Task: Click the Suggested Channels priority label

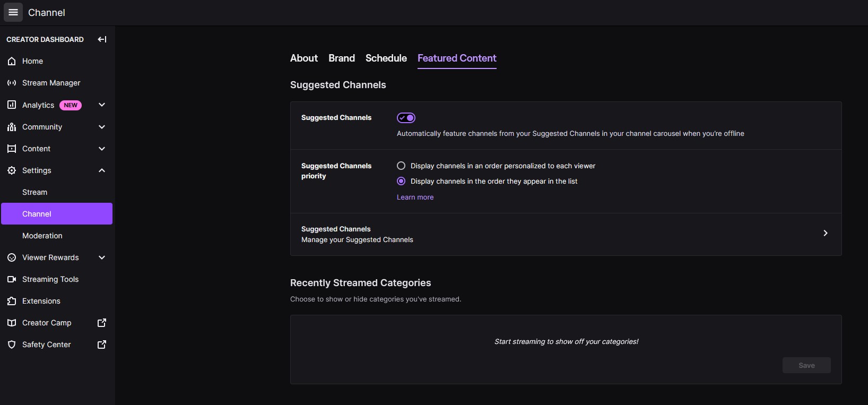Action: click(336, 171)
